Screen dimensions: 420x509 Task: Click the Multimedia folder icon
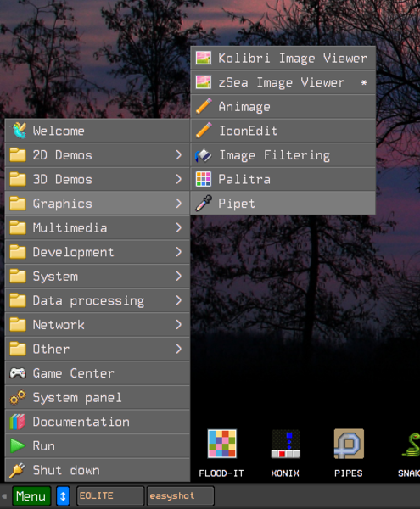point(18,227)
